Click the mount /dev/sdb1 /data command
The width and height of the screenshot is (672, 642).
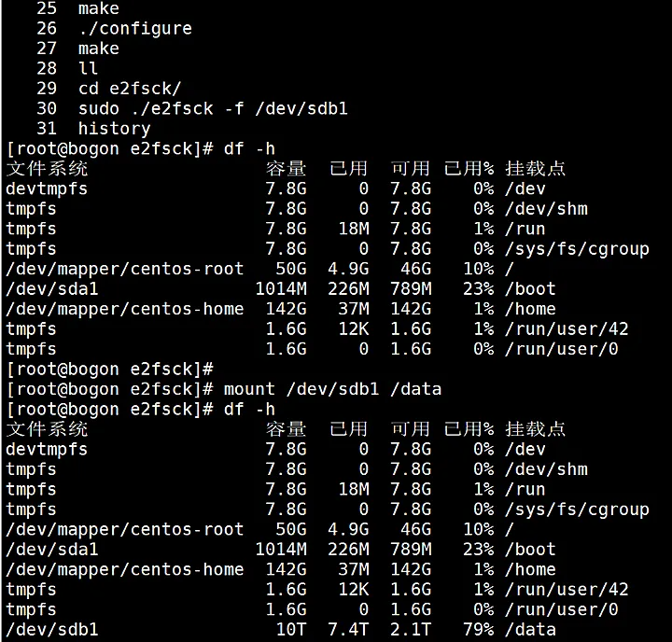point(332,389)
